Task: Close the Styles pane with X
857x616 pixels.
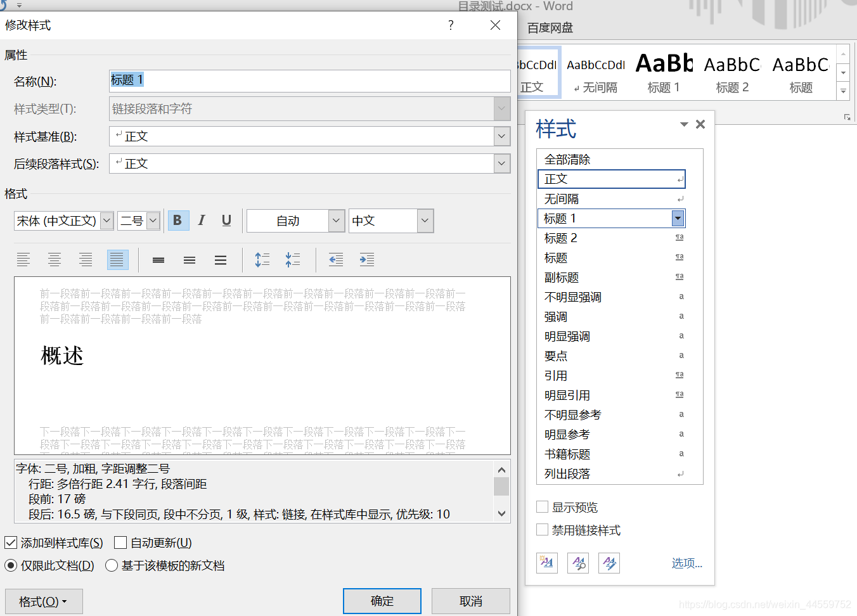Action: tap(700, 124)
